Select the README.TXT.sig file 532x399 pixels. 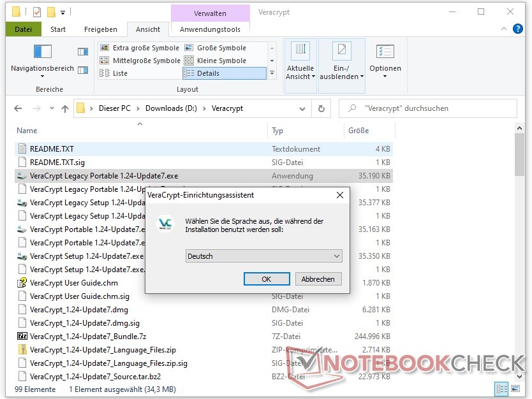coord(203,163)
